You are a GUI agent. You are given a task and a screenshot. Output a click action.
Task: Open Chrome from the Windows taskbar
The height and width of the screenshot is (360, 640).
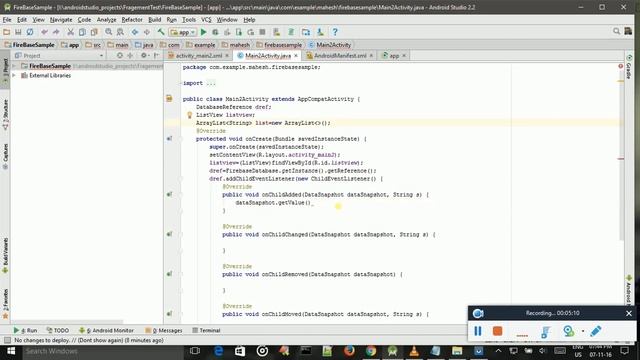[371, 351]
